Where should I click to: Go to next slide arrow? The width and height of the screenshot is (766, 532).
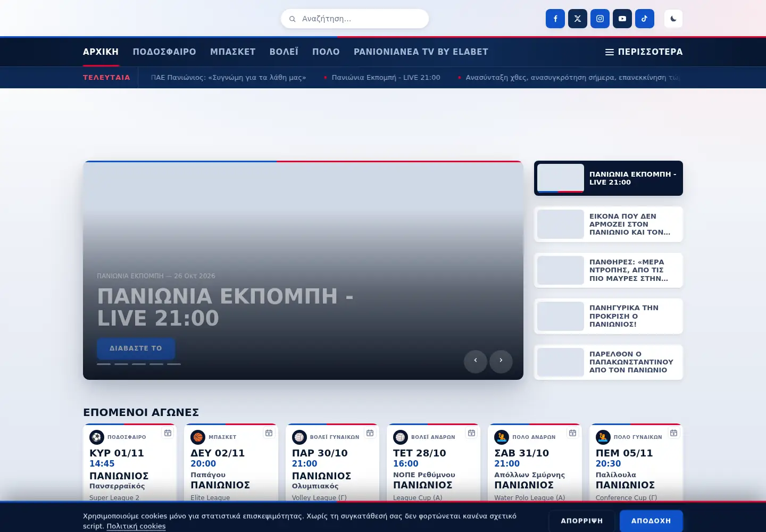coord(501,361)
